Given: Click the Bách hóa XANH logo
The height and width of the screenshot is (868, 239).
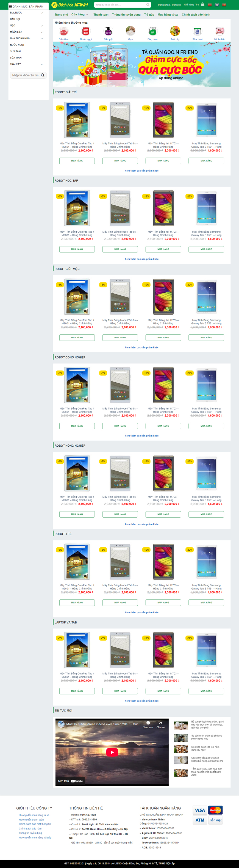Looking at the screenshot, I should click(x=70, y=5).
